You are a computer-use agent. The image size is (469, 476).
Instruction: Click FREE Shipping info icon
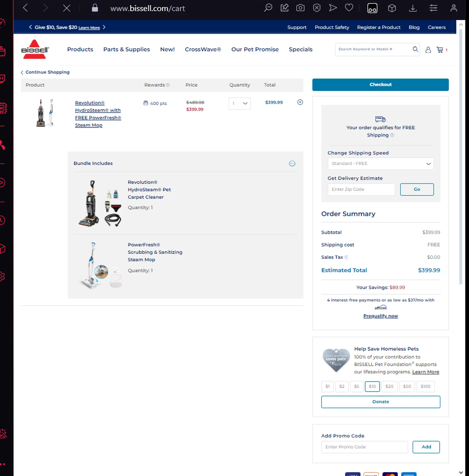tap(392, 135)
